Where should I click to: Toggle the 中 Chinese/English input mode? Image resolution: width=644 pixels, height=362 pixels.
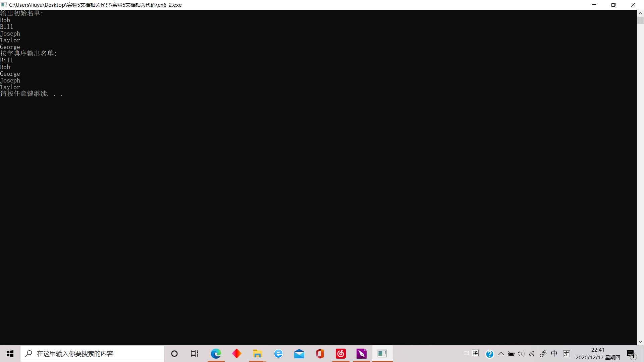pyautogui.click(x=554, y=354)
